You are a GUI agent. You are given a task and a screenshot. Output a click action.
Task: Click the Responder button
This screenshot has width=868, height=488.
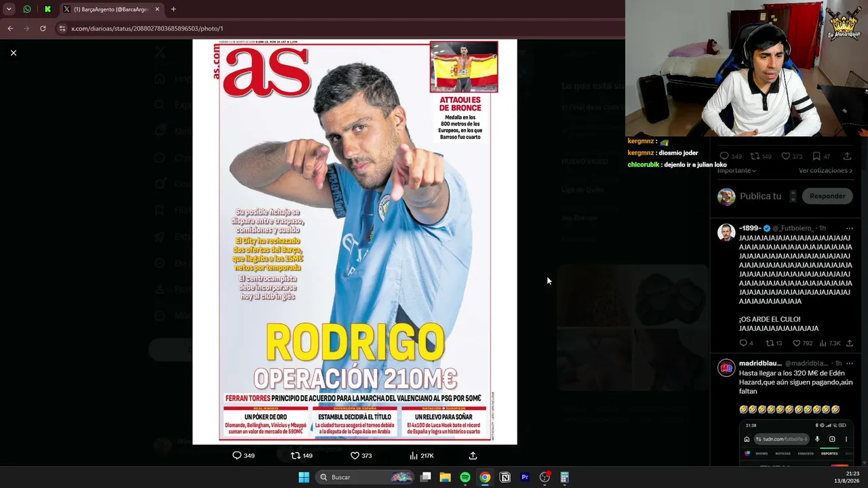pos(827,196)
